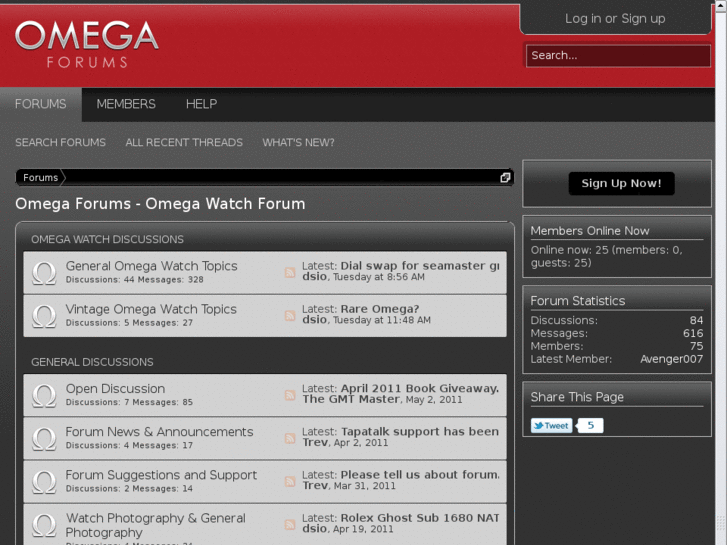Click Omega icon beside Watch Photography forum
The image size is (727, 545).
point(44,525)
